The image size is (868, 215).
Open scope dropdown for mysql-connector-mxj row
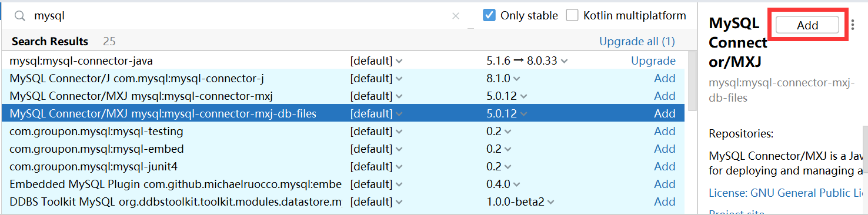coord(376,96)
